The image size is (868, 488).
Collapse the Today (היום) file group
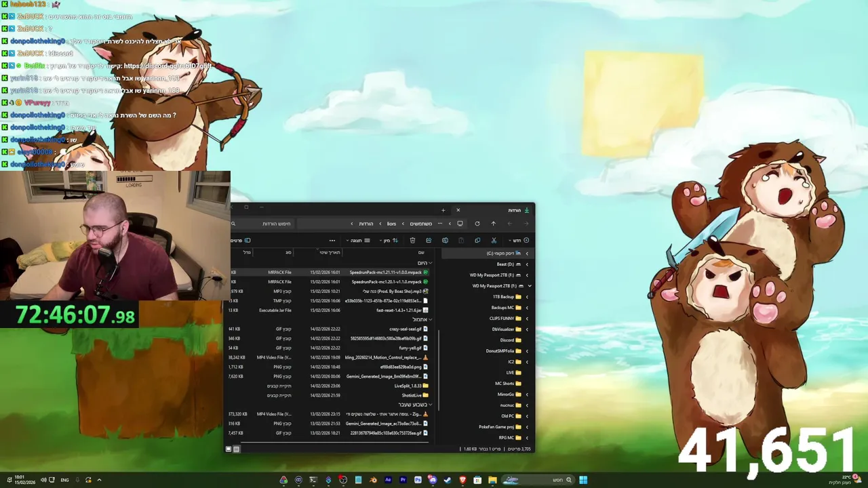pyautogui.click(x=430, y=263)
